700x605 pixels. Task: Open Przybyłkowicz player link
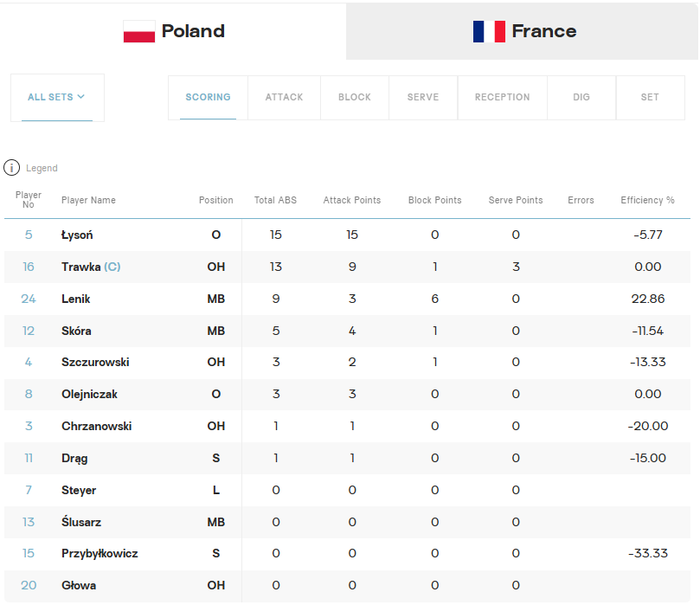coord(100,554)
